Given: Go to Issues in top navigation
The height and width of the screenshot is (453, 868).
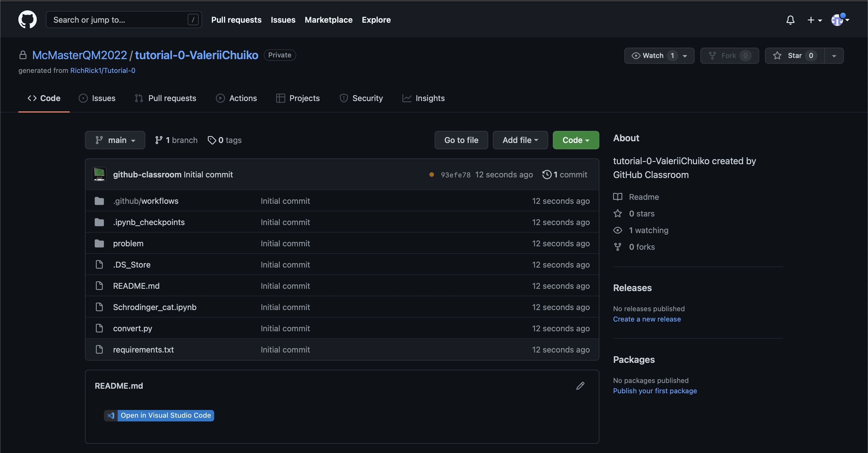Looking at the screenshot, I should point(283,20).
